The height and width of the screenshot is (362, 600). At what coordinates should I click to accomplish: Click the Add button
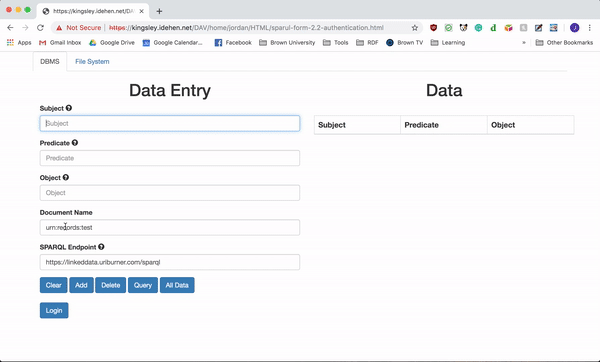coord(81,285)
